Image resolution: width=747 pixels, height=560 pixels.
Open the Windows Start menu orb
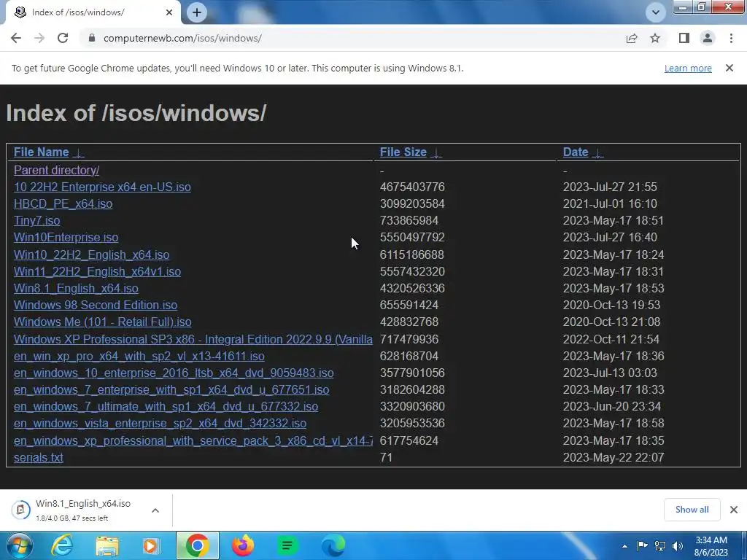[19, 545]
